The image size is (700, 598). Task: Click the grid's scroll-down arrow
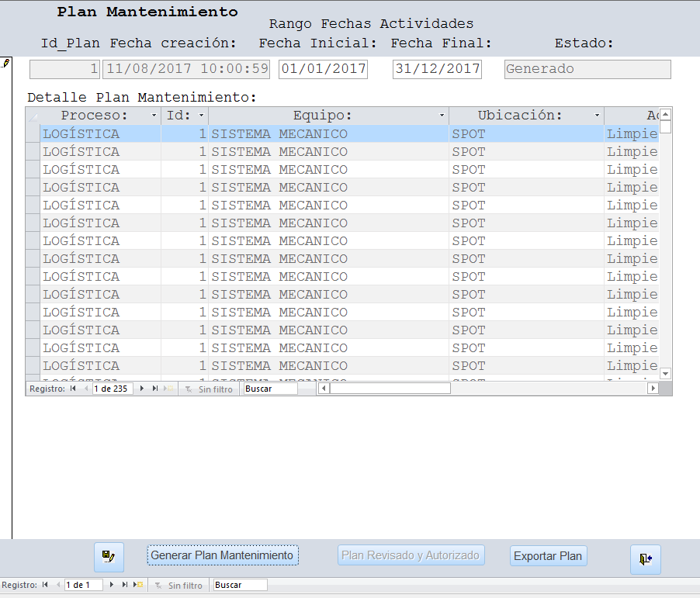[665, 373]
